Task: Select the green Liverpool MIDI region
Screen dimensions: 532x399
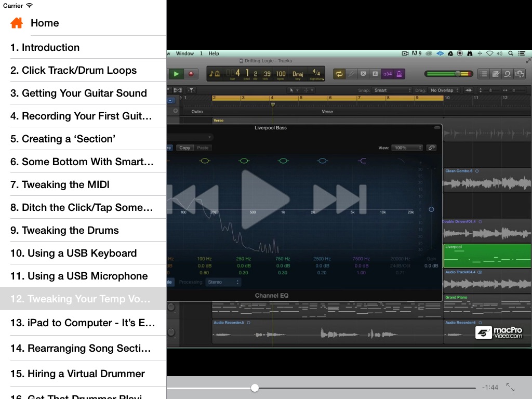Action: click(x=487, y=255)
